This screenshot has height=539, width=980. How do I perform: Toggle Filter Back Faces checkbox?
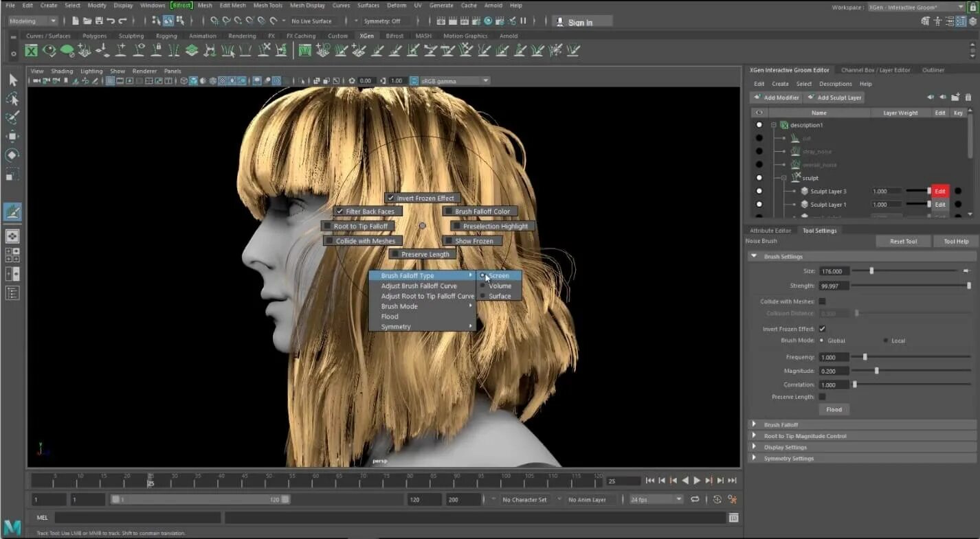tap(339, 211)
